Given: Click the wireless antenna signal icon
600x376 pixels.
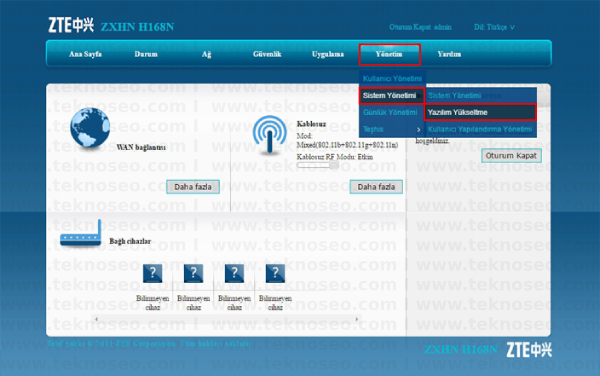Looking at the screenshot, I should [269, 135].
